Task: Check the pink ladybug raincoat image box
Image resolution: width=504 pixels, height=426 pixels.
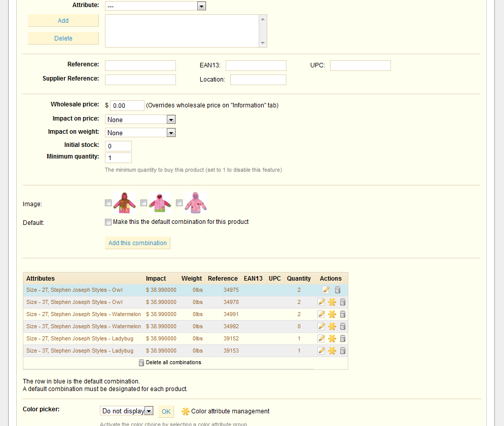Action: (179, 203)
